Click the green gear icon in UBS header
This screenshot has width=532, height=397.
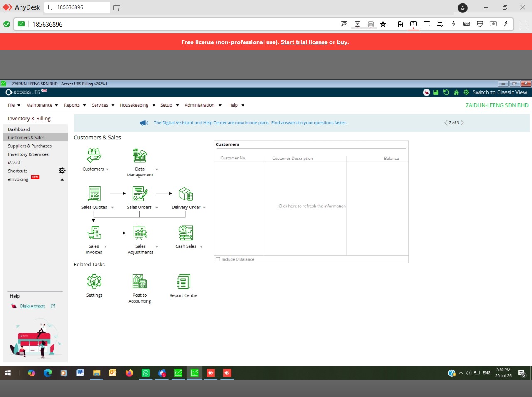pos(466,92)
